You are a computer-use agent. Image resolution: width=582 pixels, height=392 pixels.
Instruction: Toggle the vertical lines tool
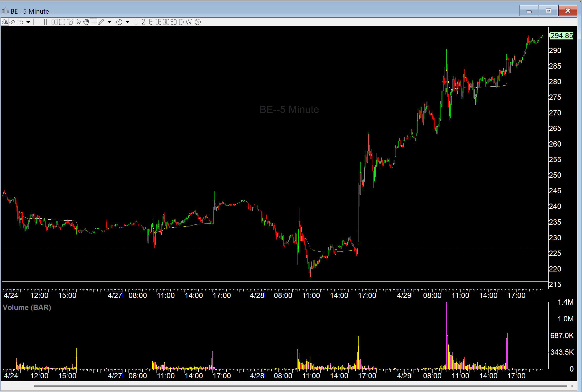[x=46, y=22]
